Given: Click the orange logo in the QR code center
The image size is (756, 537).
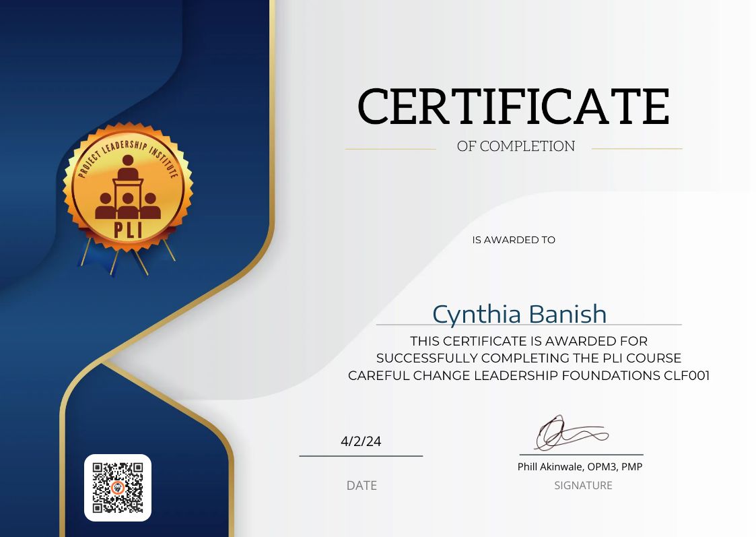Looking at the screenshot, I should tap(118, 488).
